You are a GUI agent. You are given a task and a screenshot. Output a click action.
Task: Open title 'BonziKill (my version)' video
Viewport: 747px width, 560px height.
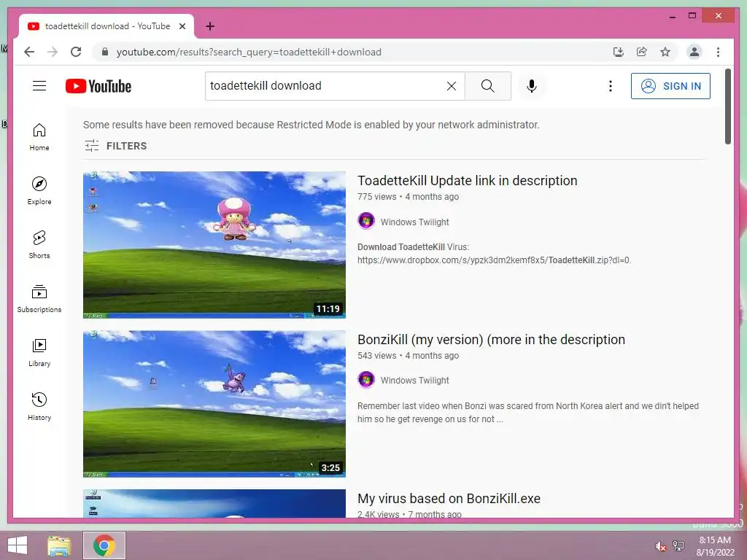click(491, 340)
